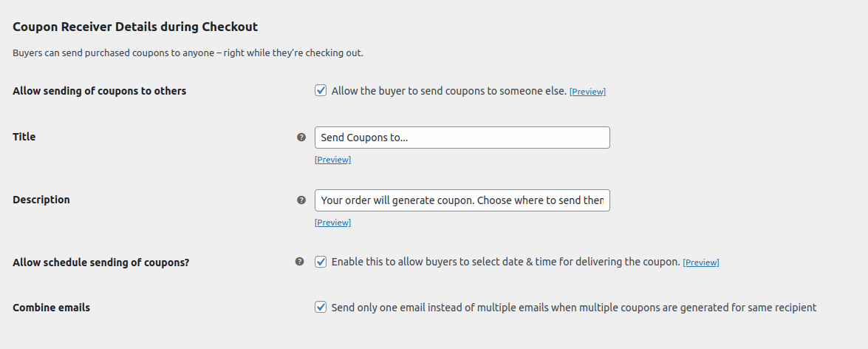
Task: Click the 'Combine emails' row label
Action: (52, 308)
